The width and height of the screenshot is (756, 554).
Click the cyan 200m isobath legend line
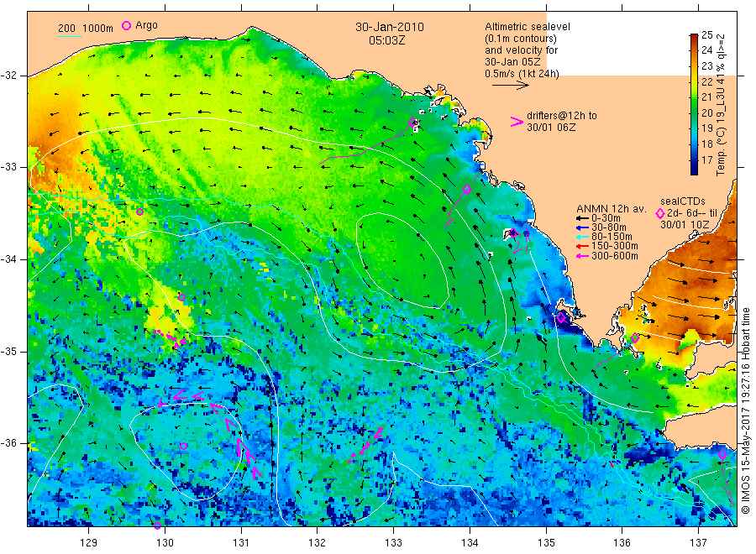pos(70,36)
